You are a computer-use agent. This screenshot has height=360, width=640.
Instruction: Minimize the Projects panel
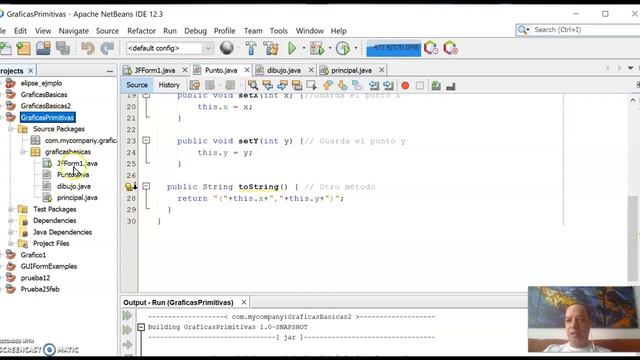pos(109,71)
